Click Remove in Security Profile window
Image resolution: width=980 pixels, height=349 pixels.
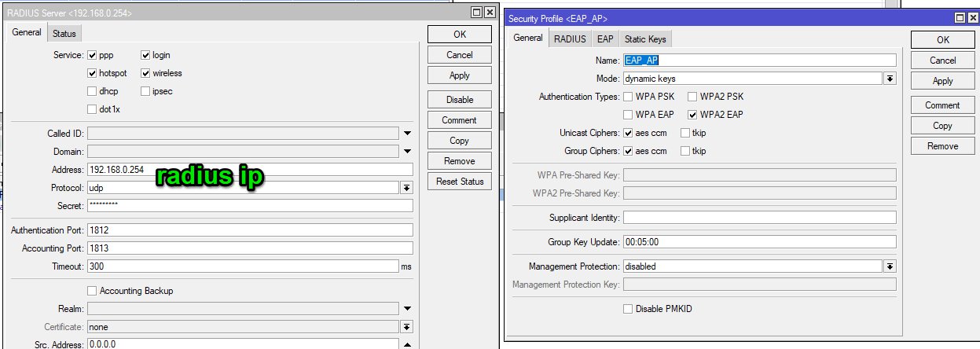(x=943, y=146)
